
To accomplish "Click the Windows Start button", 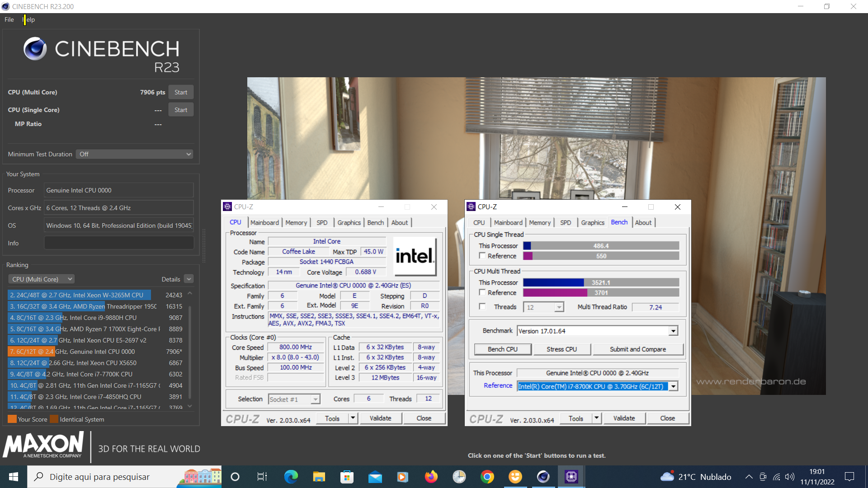I will (x=14, y=477).
